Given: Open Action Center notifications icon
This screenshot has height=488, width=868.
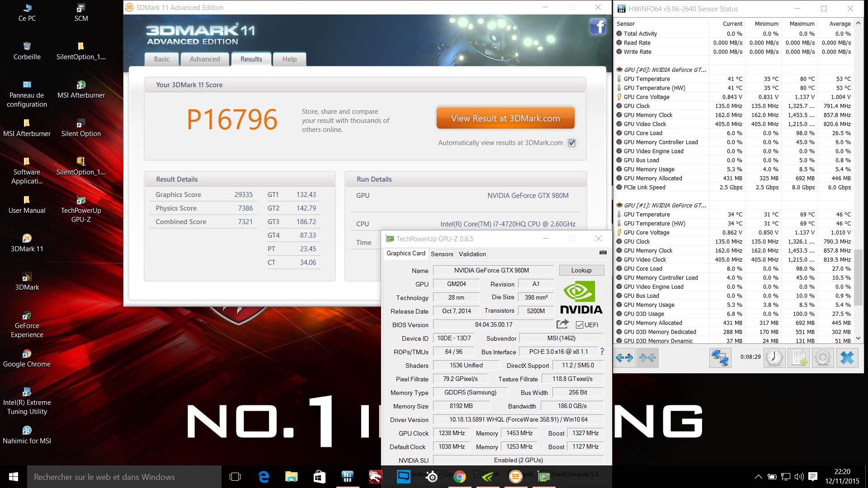Looking at the screenshot, I should pos(812,477).
